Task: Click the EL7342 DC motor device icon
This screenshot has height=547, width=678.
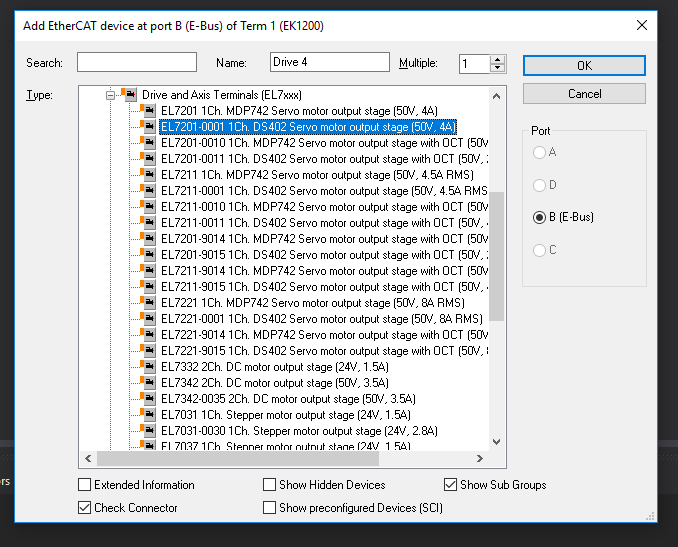Action: click(148, 383)
